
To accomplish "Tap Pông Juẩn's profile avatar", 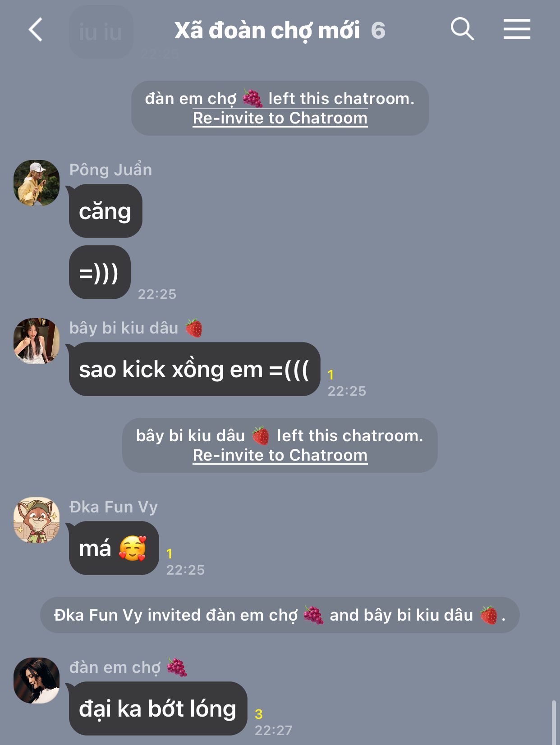I will pos(37,183).
